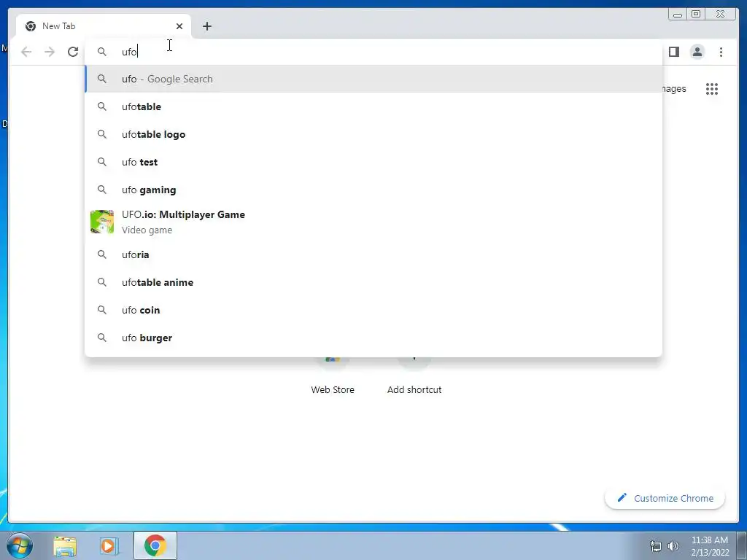The height and width of the screenshot is (560, 747).
Task: Open the Google apps grid
Action: pos(712,88)
